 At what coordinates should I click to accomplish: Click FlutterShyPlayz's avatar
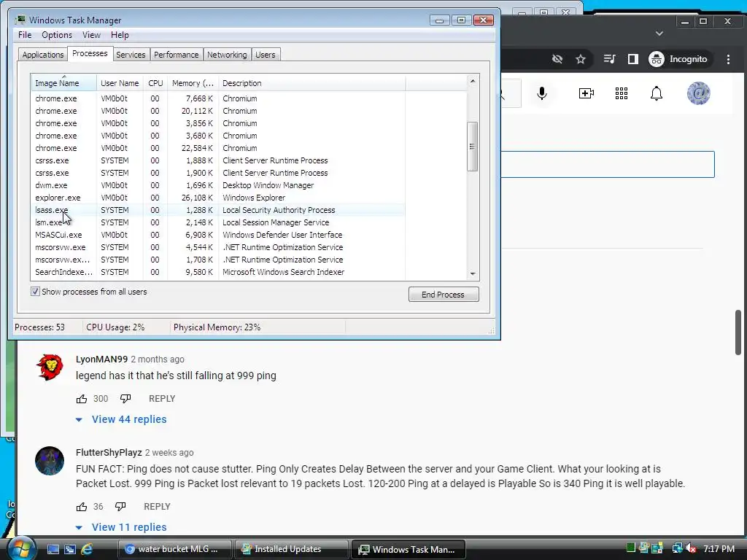coord(50,461)
